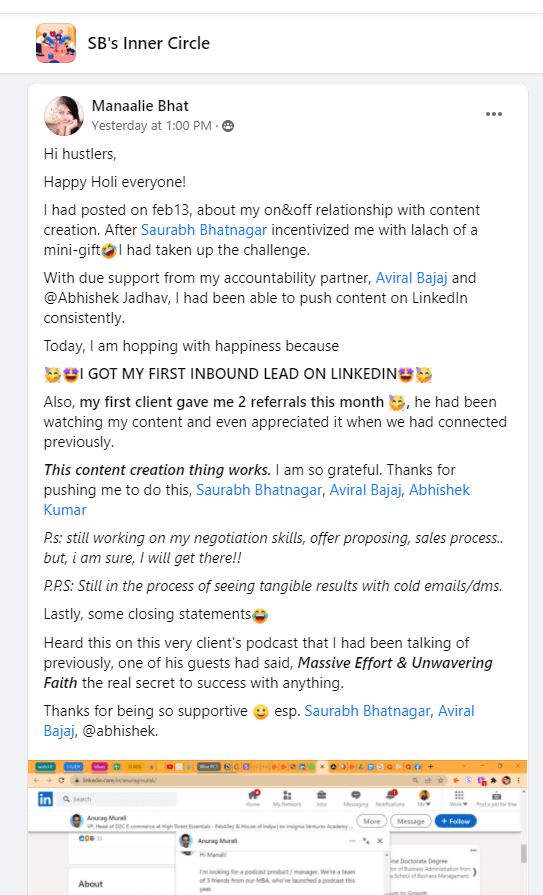This screenshot has width=543, height=895.
Task: View Manaalie Bhat's profile picture
Action: point(64,116)
